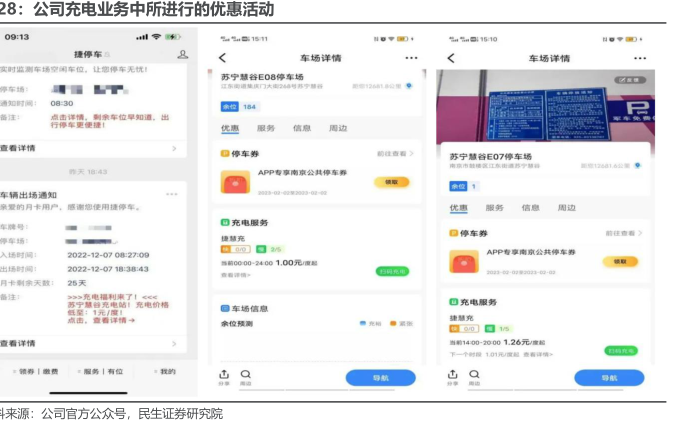Select 信息 tab on E08 screen
The width and height of the screenshot is (688, 434).
pyautogui.click(x=301, y=129)
